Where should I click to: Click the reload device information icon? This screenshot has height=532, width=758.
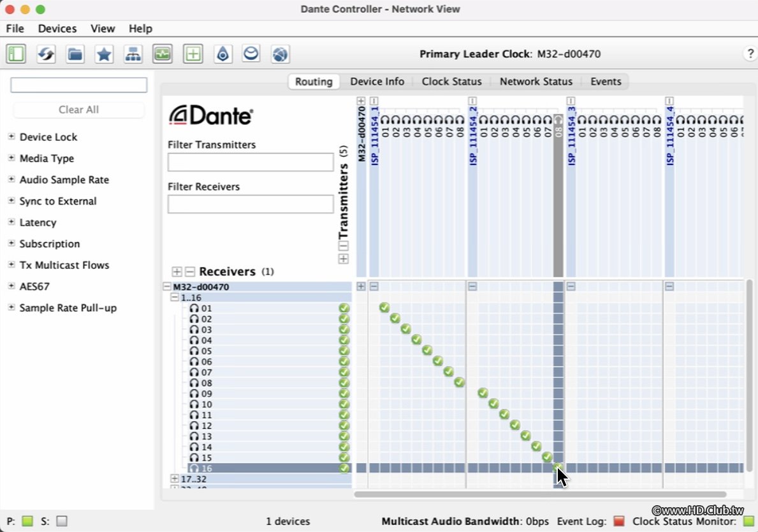point(46,54)
